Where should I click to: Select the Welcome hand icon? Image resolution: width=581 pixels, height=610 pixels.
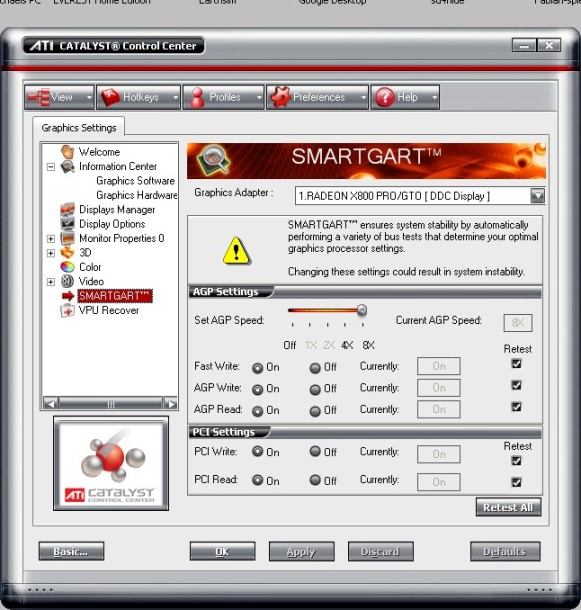pyautogui.click(x=67, y=152)
